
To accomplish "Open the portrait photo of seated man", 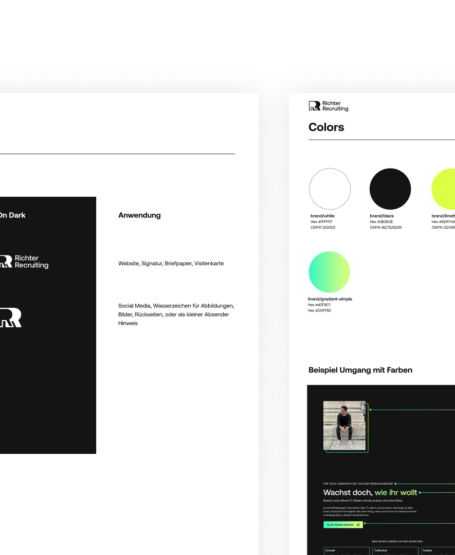I will pos(345,425).
